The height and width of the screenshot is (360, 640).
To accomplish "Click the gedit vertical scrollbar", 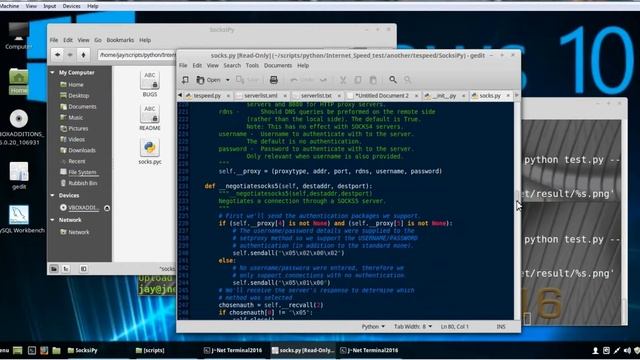I will [517, 211].
